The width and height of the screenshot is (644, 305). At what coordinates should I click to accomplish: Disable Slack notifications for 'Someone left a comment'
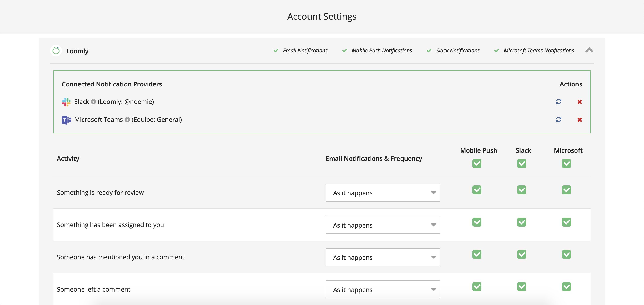522,287
